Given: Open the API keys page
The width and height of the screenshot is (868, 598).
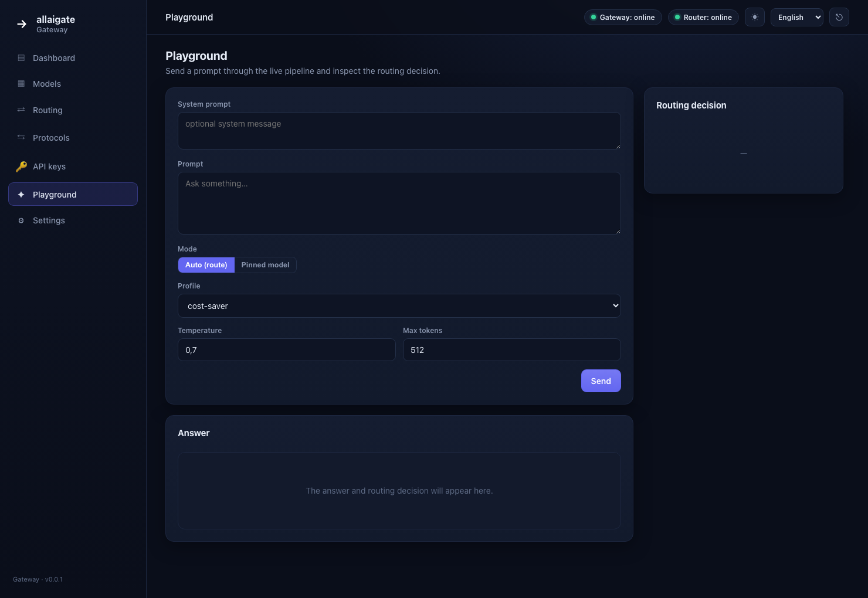Looking at the screenshot, I should (73, 167).
